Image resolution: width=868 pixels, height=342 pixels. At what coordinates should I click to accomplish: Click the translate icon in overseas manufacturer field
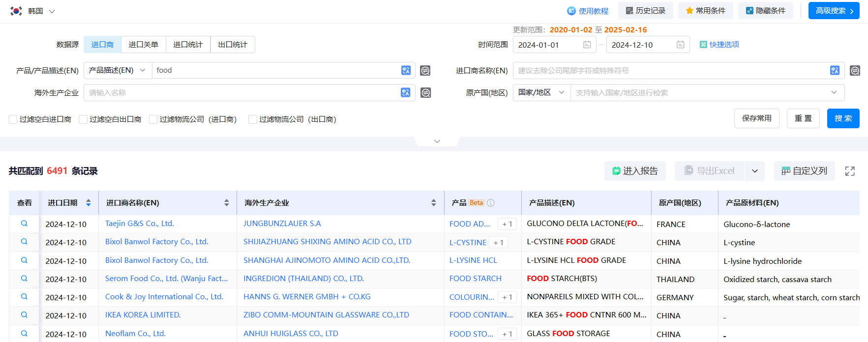pyautogui.click(x=405, y=92)
